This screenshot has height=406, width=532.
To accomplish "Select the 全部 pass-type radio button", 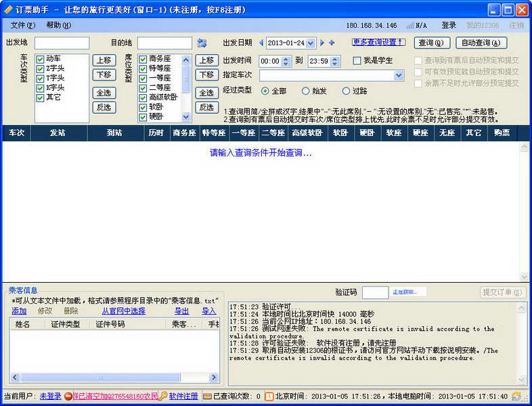I will tap(265, 91).
